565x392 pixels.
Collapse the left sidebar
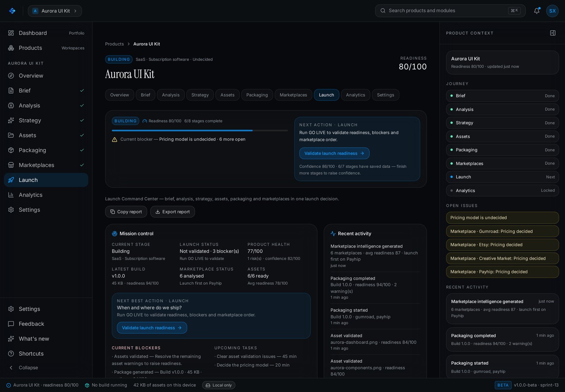(x=23, y=368)
